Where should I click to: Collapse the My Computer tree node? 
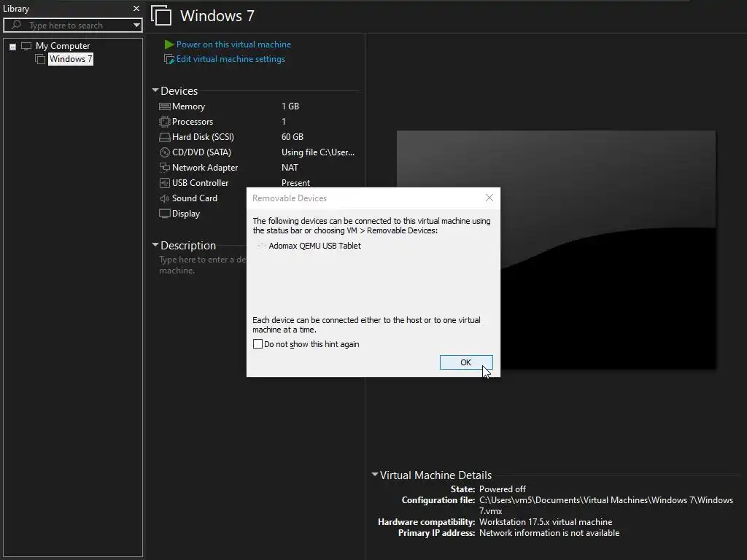point(13,47)
